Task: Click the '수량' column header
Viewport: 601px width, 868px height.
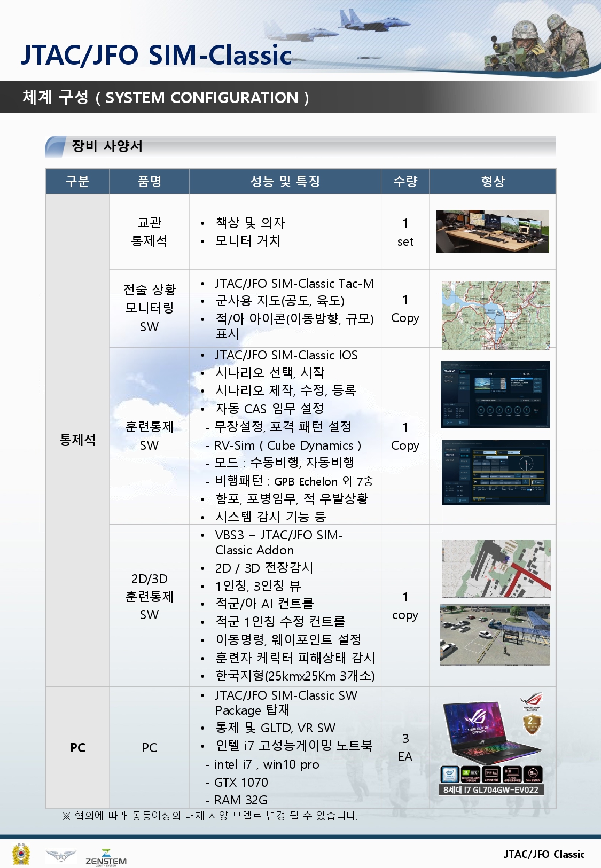Action: point(405,182)
